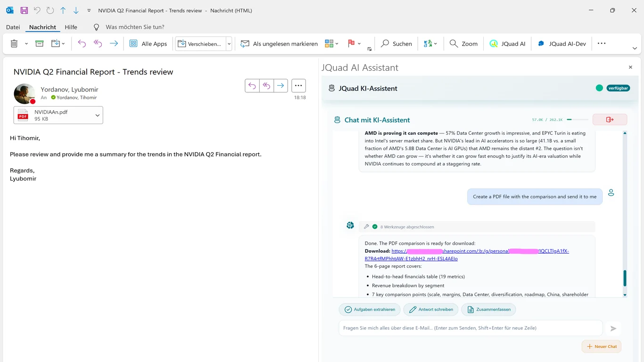
Task: Start a Neuer Chat
Action: tap(602, 346)
